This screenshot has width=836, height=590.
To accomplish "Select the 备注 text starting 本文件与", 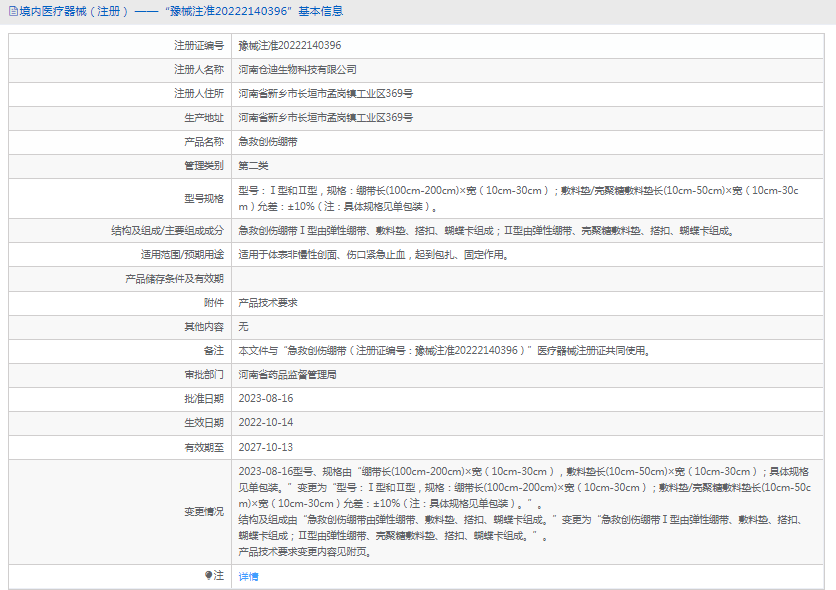I will pos(444,350).
